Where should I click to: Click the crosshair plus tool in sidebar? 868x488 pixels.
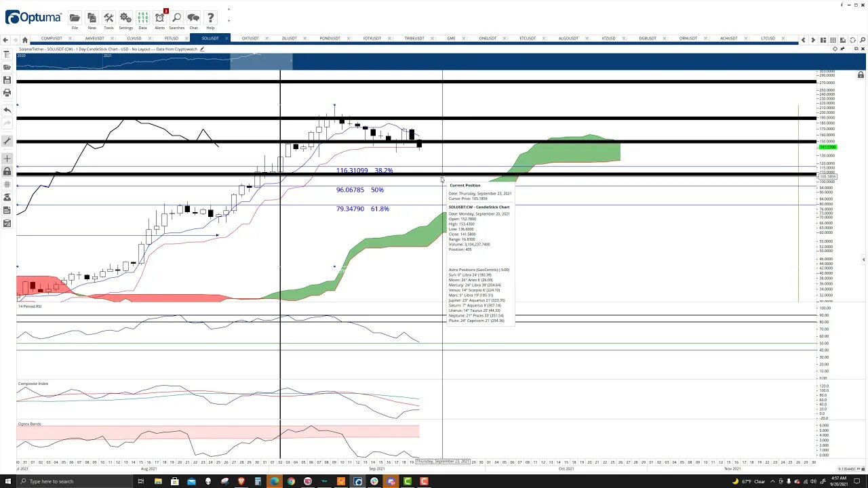pyautogui.click(x=7, y=159)
